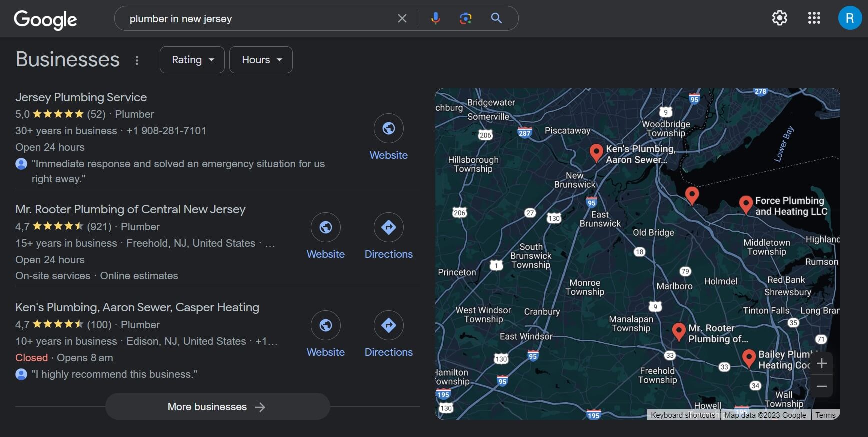Click Freehold Township label on the map
Viewport: 868px width, 437px height.
click(657, 375)
